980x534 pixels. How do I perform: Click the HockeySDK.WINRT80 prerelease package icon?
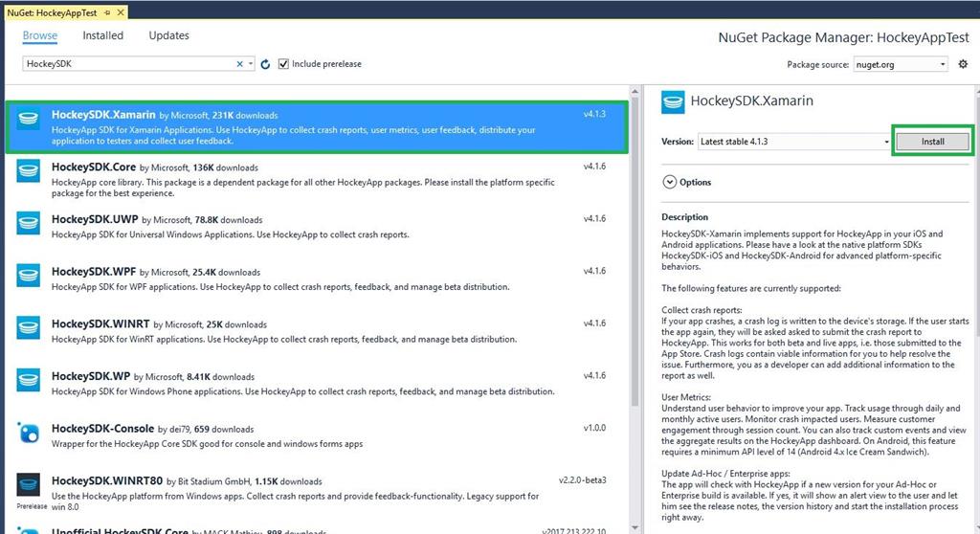click(x=28, y=484)
